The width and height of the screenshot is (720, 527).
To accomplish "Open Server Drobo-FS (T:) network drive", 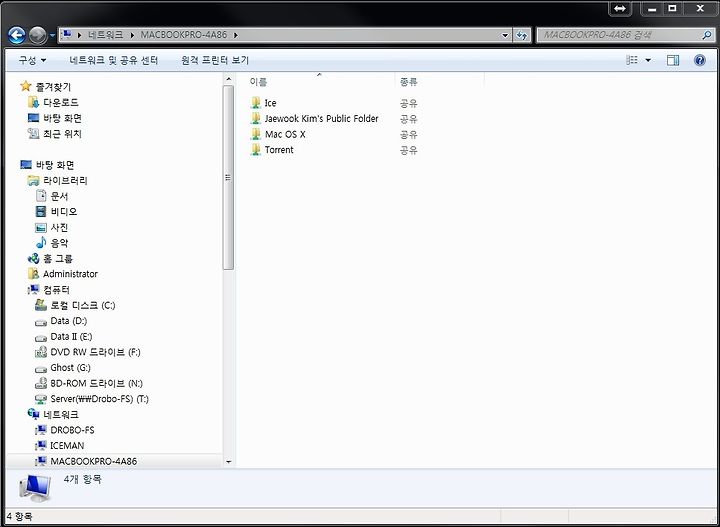I will pyautogui.click(x=99, y=399).
